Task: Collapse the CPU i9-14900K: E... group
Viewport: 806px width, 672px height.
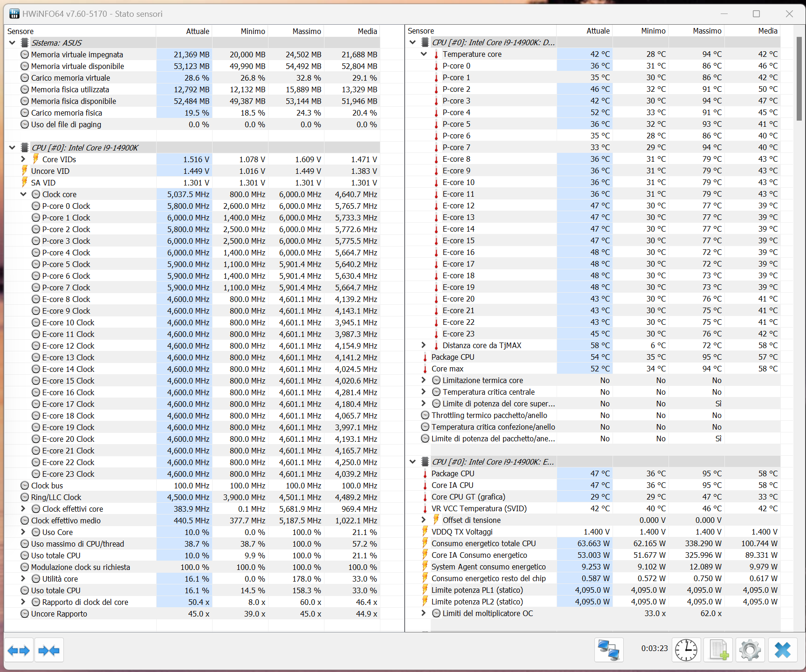Action: pos(413,462)
